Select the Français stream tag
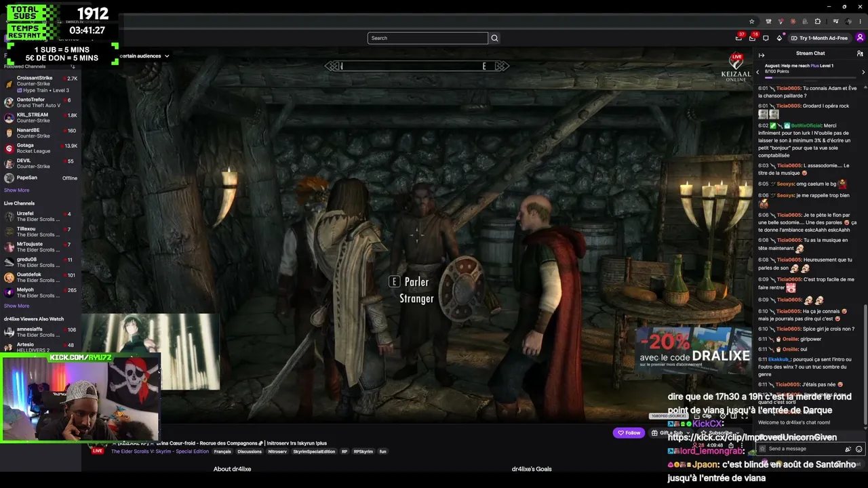 pyautogui.click(x=222, y=451)
